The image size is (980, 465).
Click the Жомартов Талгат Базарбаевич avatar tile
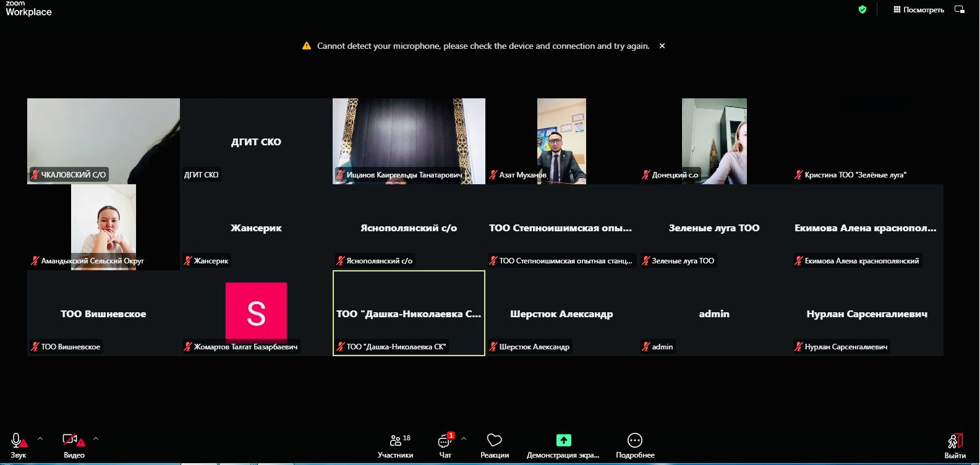coord(256,313)
